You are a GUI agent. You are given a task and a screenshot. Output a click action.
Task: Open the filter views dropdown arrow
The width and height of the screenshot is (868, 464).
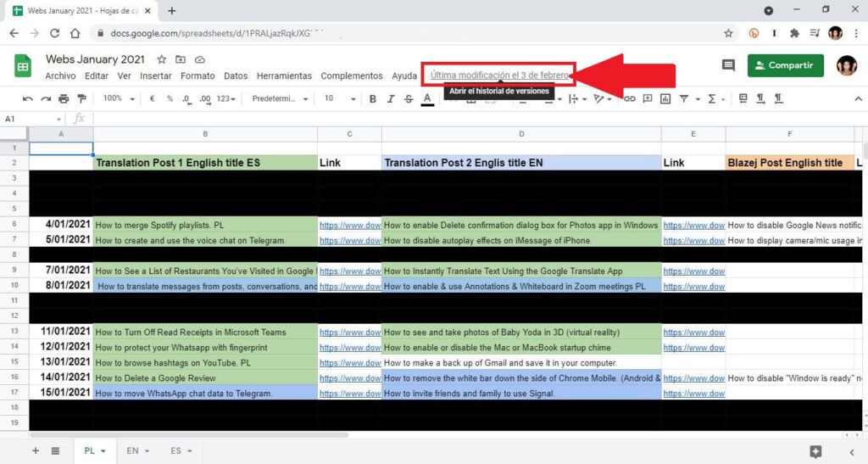coord(698,99)
